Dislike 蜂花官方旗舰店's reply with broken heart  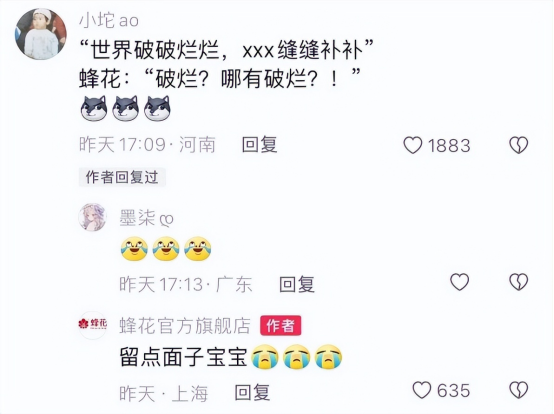519,390
